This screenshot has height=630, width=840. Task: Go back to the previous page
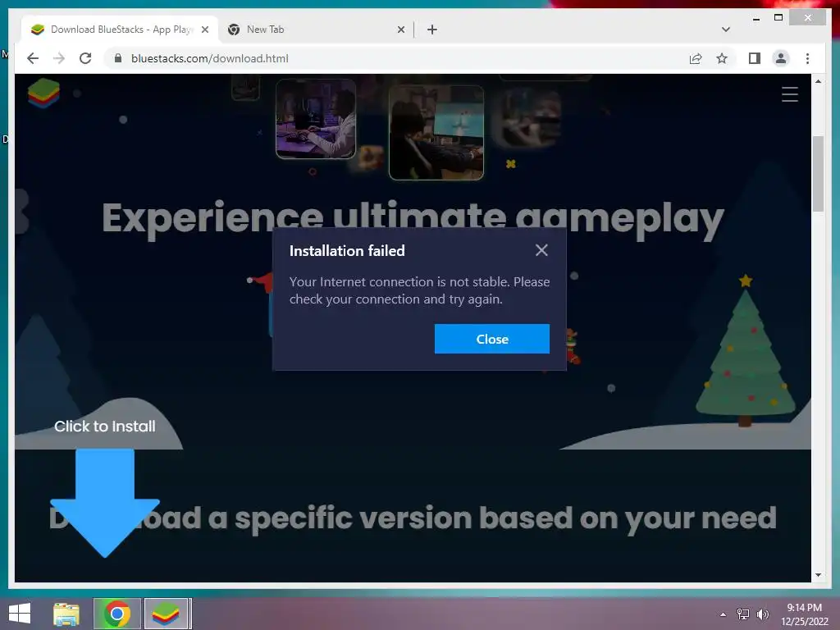33,58
